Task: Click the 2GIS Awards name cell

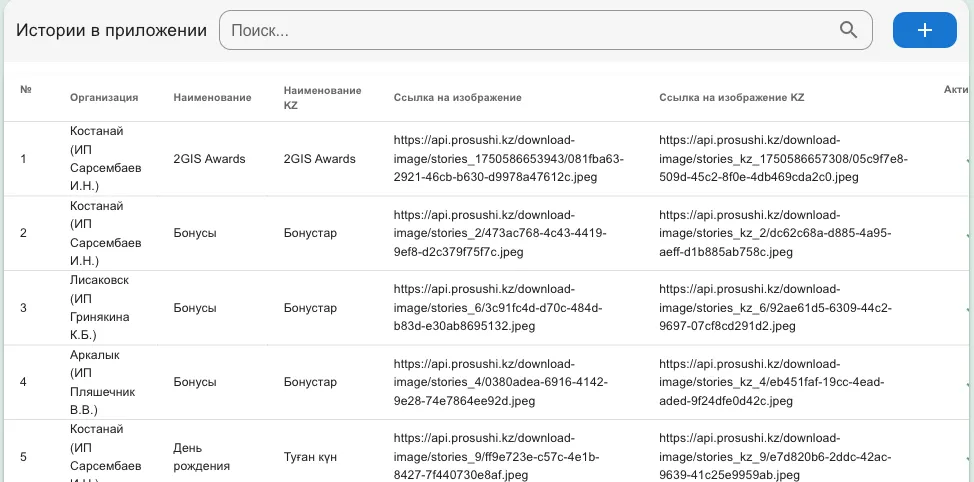Action: pos(209,159)
